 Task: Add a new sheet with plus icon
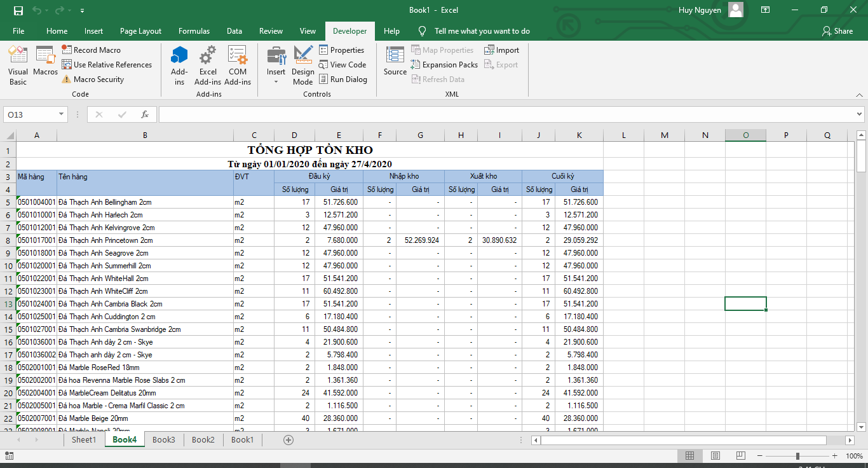tap(288, 440)
